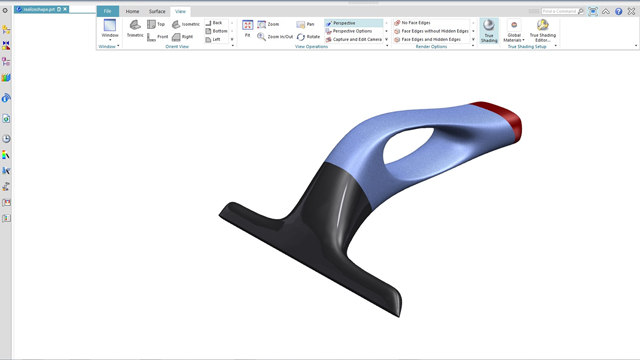640x360 pixels.
Task: Open the System Scenes sidebar icon
Action: coord(6,202)
